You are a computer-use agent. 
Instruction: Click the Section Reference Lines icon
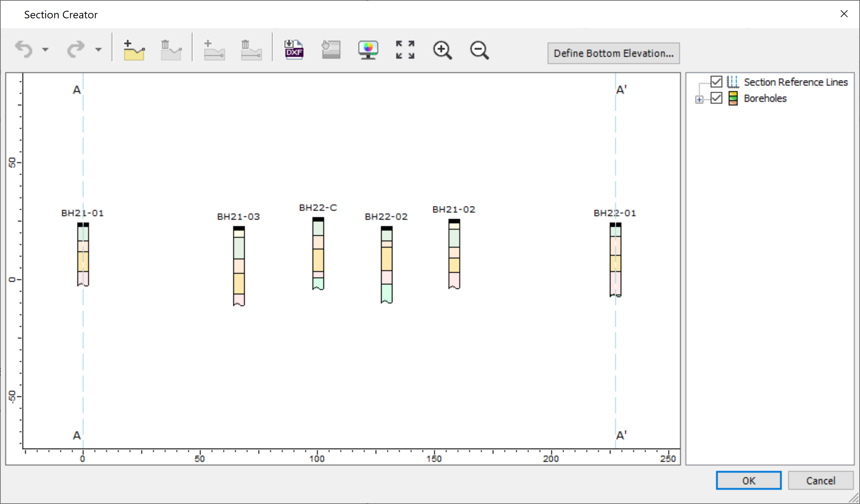[733, 82]
